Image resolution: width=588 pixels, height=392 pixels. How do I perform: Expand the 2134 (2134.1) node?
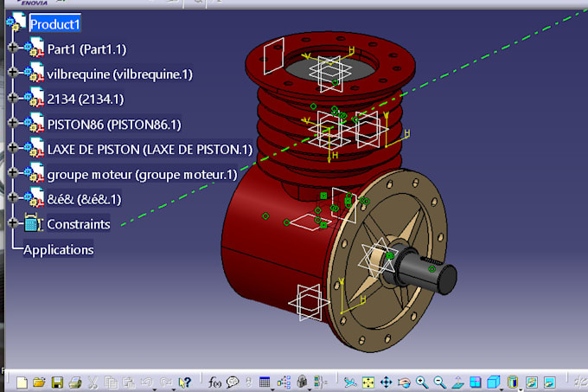coord(12,97)
